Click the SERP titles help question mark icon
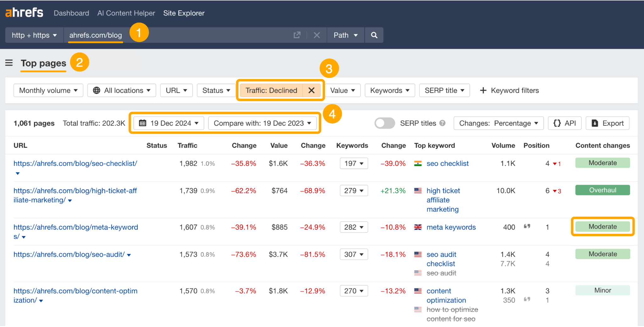Image resolution: width=644 pixels, height=327 pixels. (x=443, y=123)
